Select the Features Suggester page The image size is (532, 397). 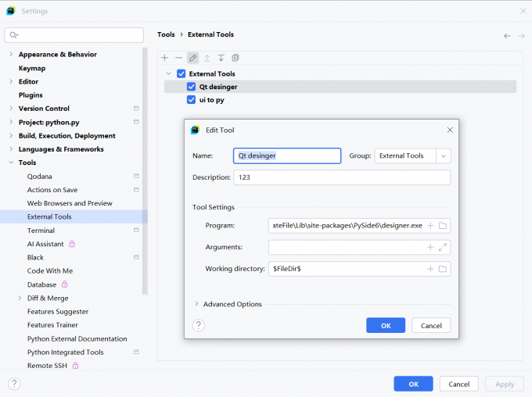point(58,312)
